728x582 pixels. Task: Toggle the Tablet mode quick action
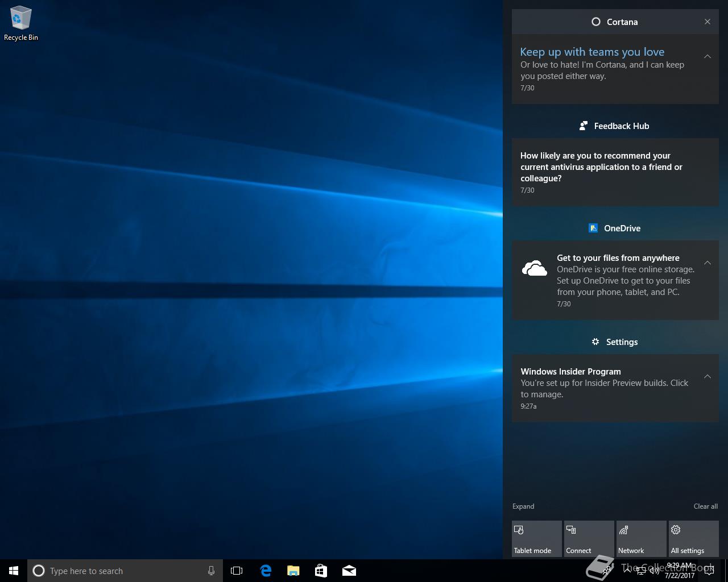(536, 539)
